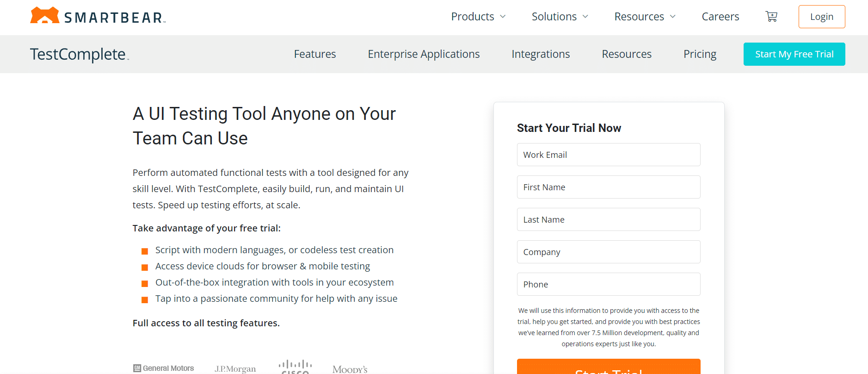View the Pricing page
868x374 pixels.
tap(700, 54)
